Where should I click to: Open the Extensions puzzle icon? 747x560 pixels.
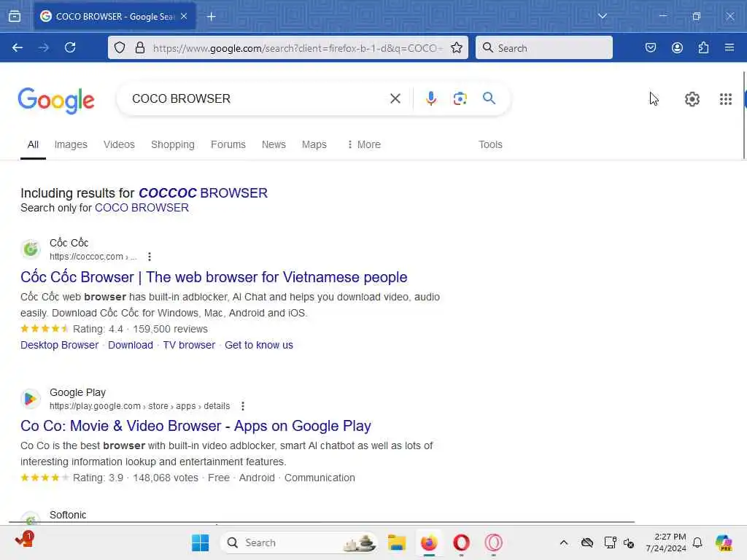[703, 47]
